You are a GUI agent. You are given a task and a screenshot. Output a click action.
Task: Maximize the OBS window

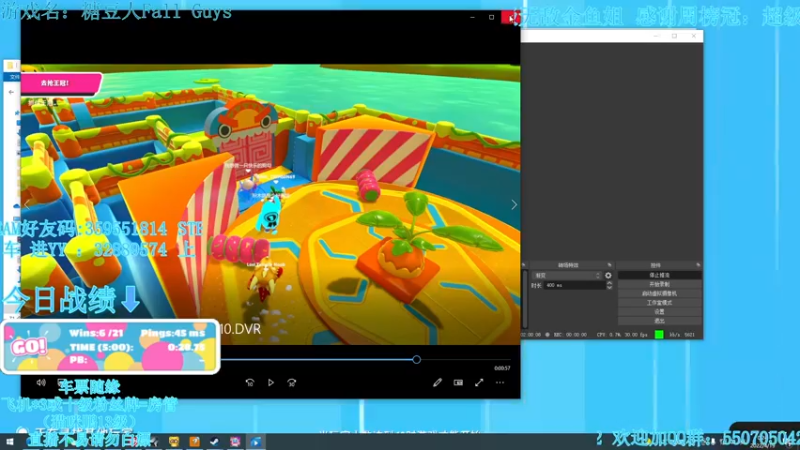(674, 36)
